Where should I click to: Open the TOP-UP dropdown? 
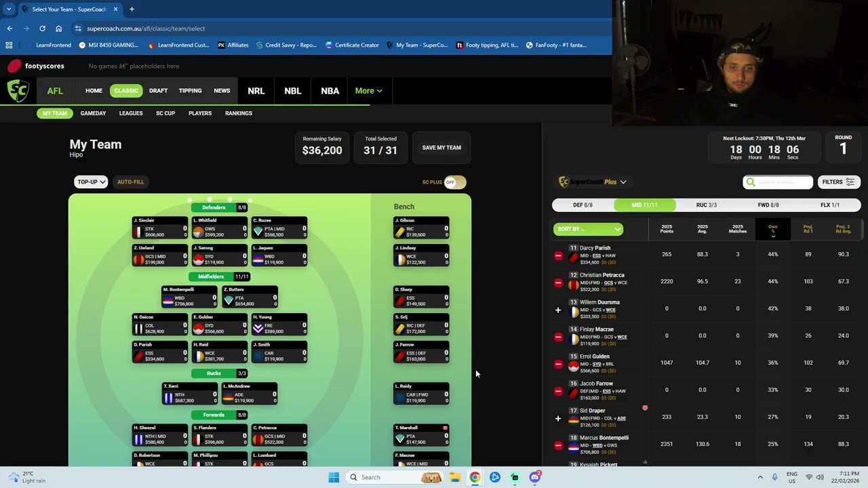(91, 182)
